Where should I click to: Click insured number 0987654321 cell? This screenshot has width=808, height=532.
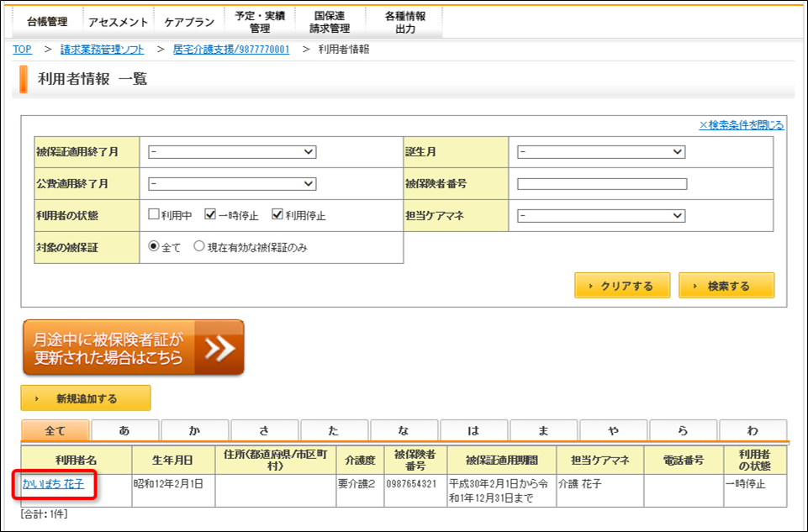coord(416,491)
